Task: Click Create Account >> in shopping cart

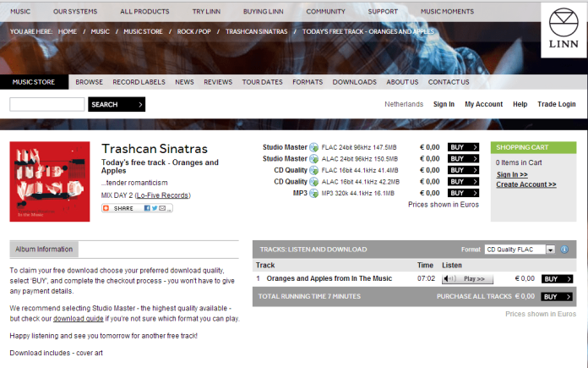Action: pyautogui.click(x=526, y=184)
